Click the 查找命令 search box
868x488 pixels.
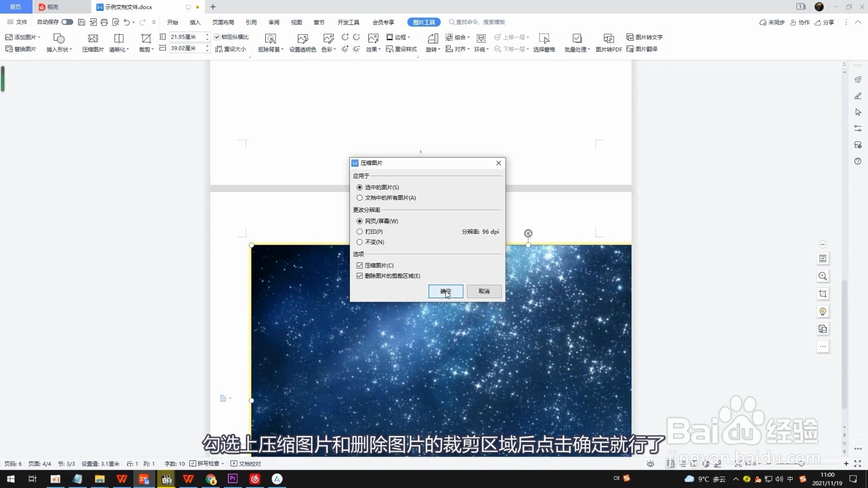[x=477, y=22]
